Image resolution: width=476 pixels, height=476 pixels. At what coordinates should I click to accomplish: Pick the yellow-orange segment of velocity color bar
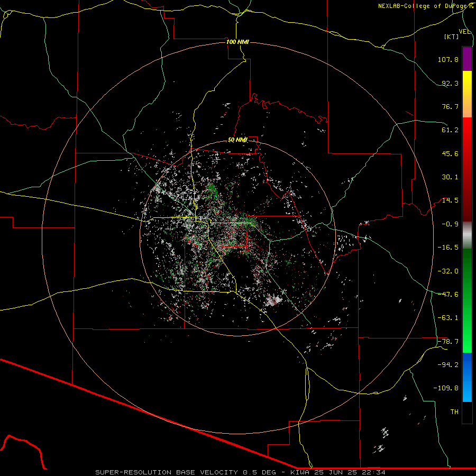[467, 94]
